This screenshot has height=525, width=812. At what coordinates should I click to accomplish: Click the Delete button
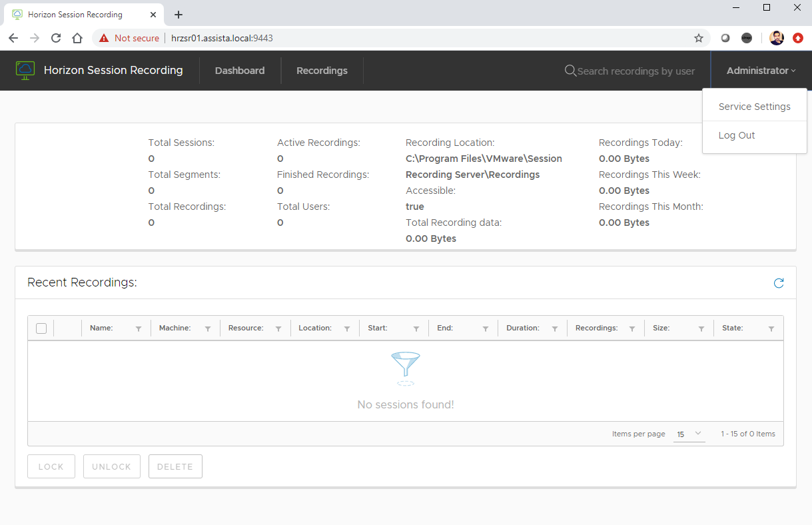pos(175,466)
